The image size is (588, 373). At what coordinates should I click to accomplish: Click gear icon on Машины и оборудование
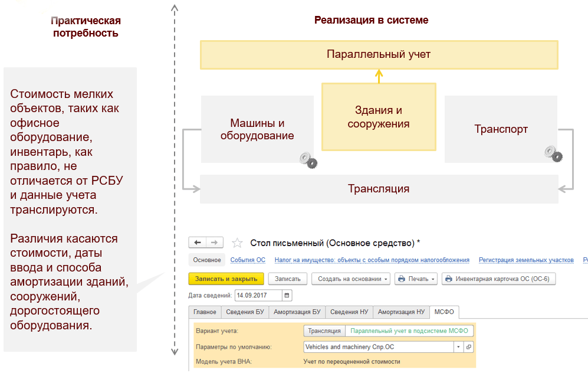pos(308,159)
